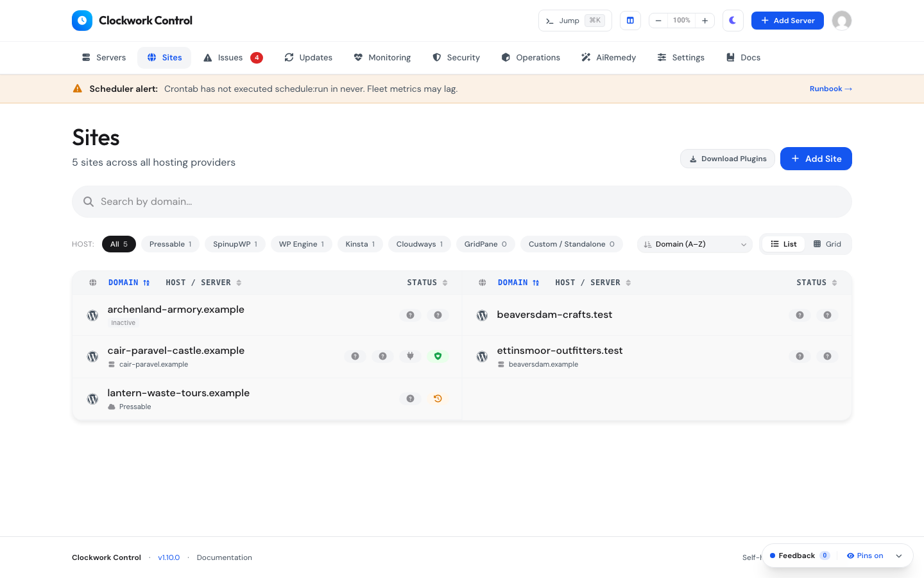
Task: Open the Security tab
Action: (x=456, y=58)
